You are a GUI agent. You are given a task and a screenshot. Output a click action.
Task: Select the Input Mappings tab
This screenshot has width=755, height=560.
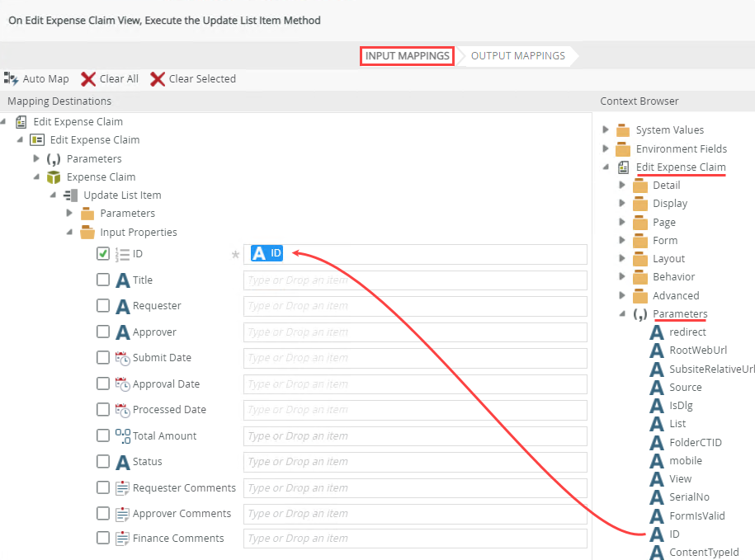[408, 56]
